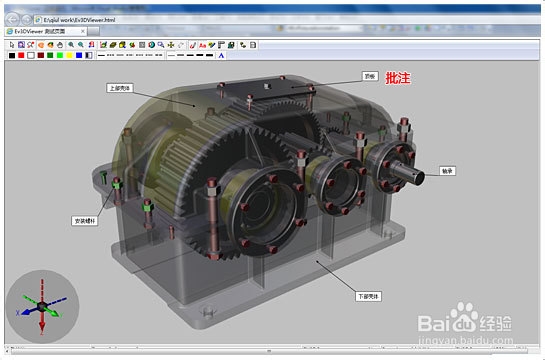Click the orange shape icon after selection tools
545x360 pixels.
tap(41, 45)
